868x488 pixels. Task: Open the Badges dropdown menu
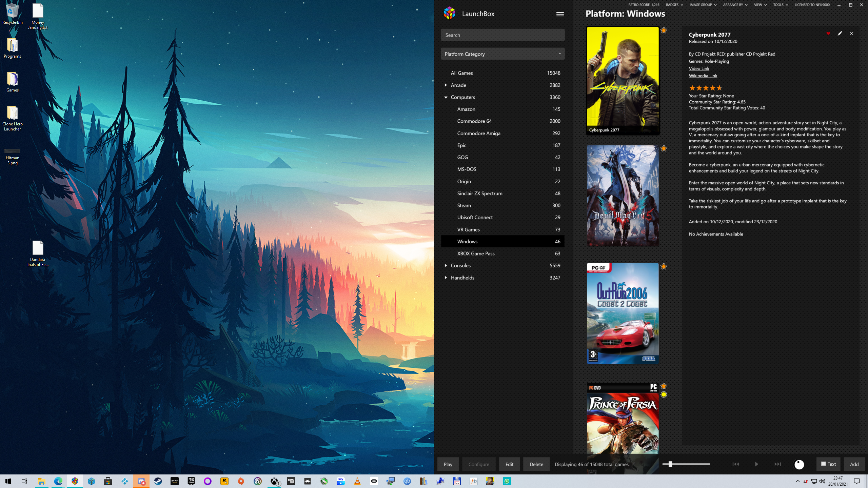(x=674, y=5)
